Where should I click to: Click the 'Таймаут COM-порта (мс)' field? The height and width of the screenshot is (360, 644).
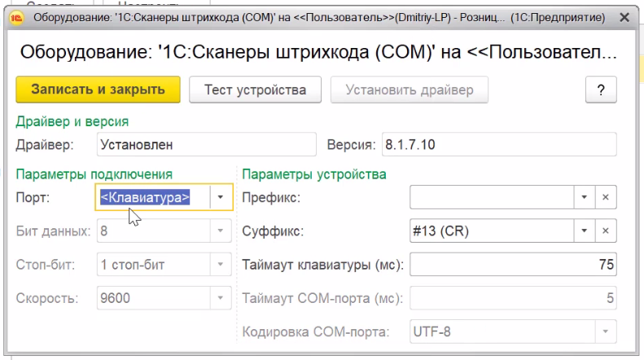coord(513,298)
